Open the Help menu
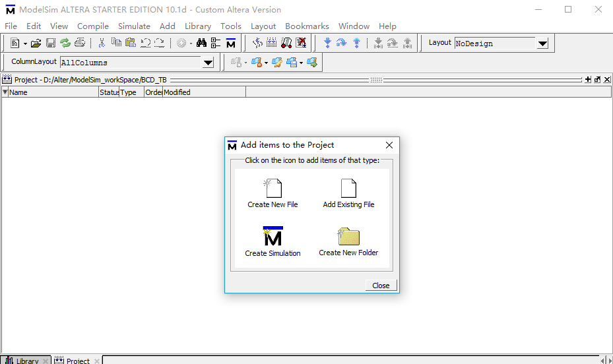 (x=387, y=26)
